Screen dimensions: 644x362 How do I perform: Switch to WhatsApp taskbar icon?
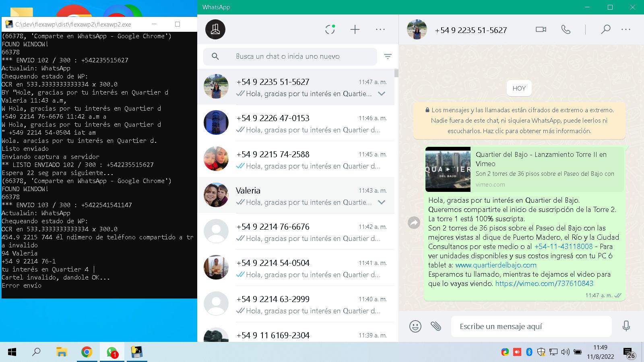[112, 352]
